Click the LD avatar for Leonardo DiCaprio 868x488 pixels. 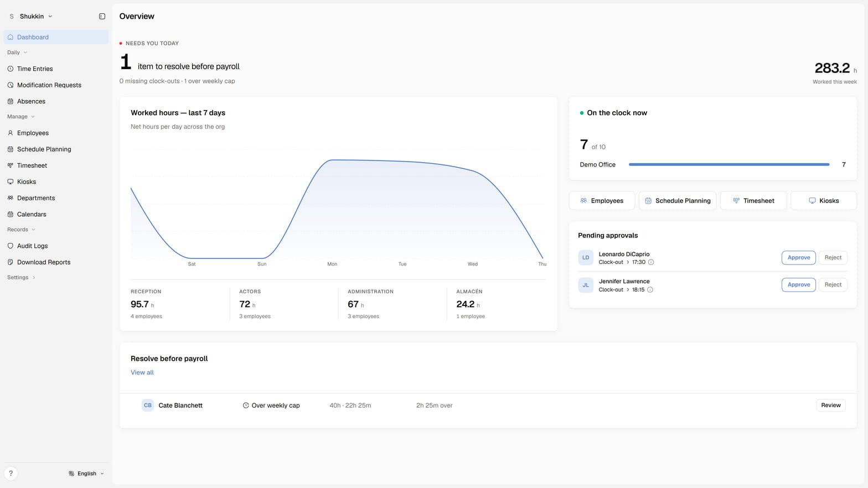586,258
